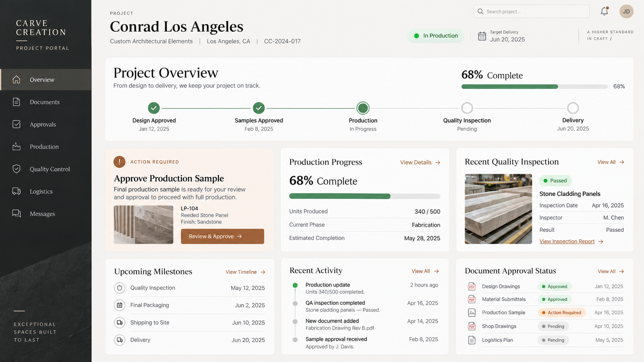
Task: Open the Stone Cladding Panels inspection photo
Action: pyautogui.click(x=498, y=209)
